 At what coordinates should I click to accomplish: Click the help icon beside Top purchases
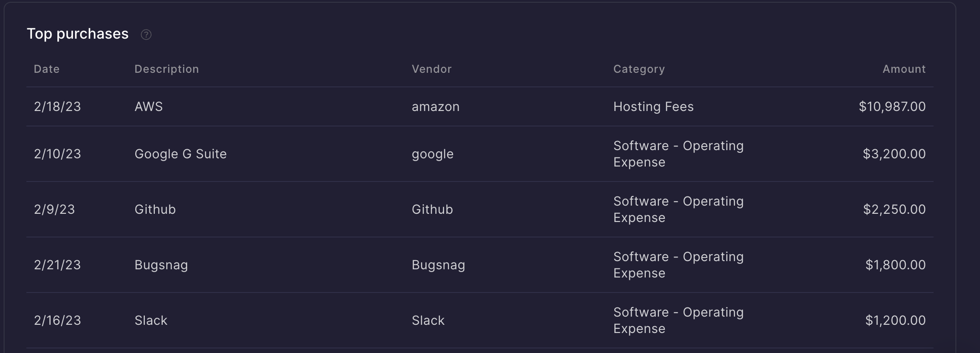coord(146,35)
